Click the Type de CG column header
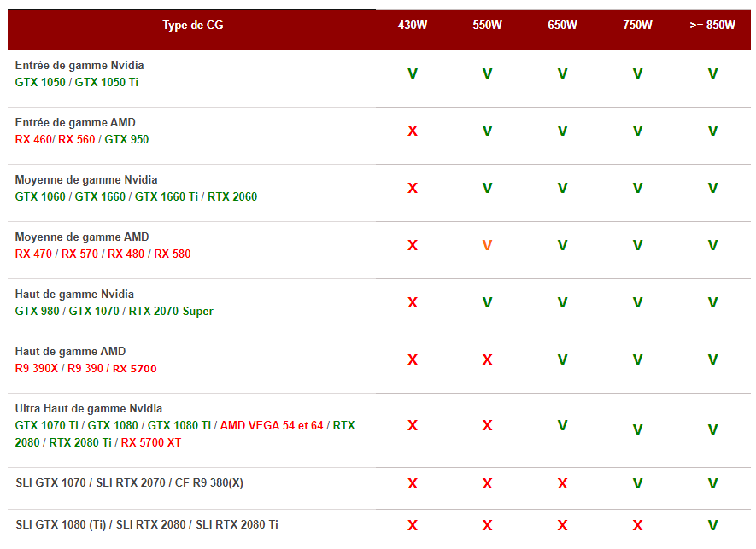The width and height of the screenshot is (756, 549). pos(192,26)
